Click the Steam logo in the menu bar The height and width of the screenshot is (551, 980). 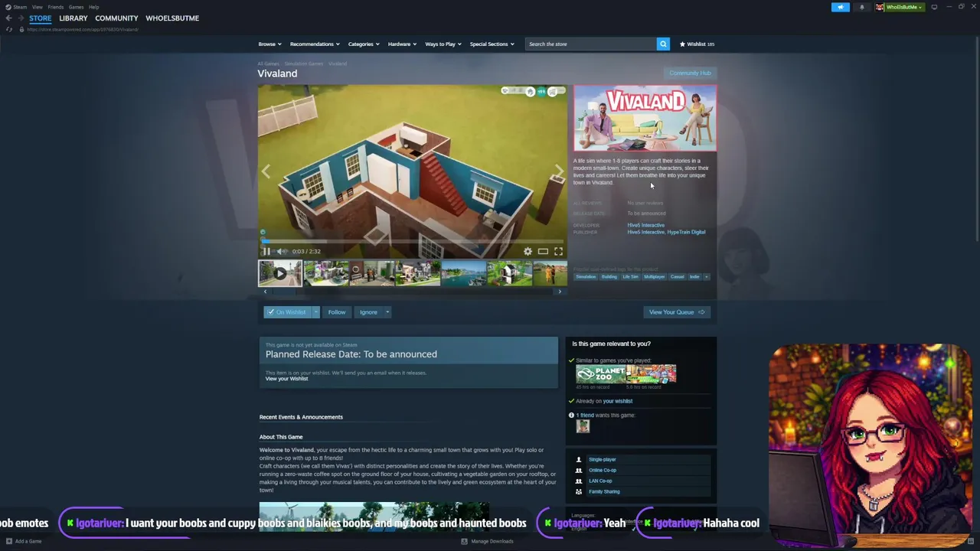click(x=8, y=7)
